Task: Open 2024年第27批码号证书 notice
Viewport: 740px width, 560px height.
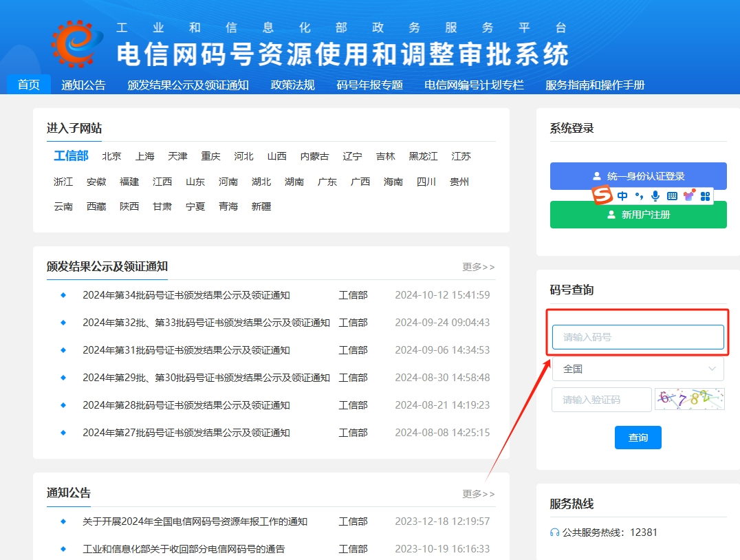Action: click(x=186, y=433)
